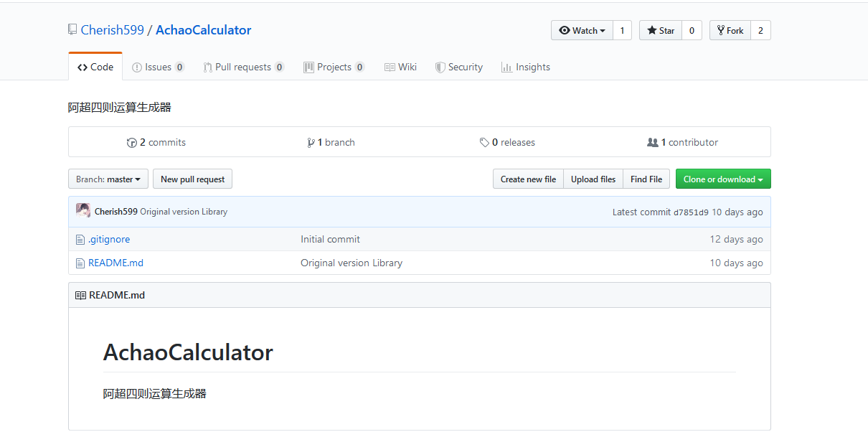Screen dimensions: 868x432
Task: Click README.md row's 10 days ago timestamp
Action: click(x=736, y=263)
